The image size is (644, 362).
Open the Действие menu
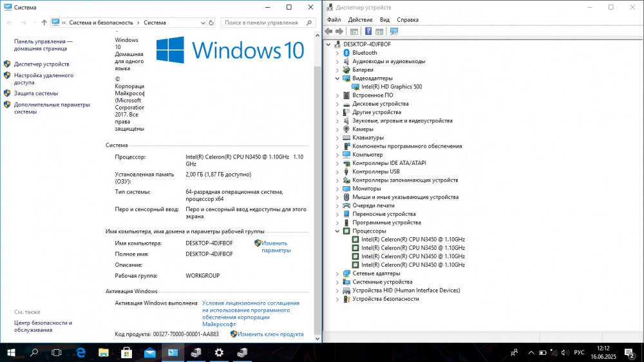361,20
